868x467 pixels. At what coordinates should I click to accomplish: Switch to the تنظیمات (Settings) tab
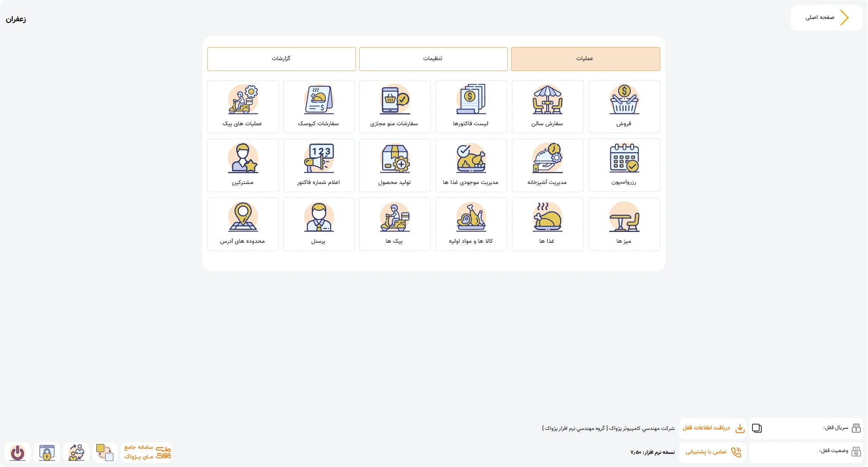(x=433, y=59)
